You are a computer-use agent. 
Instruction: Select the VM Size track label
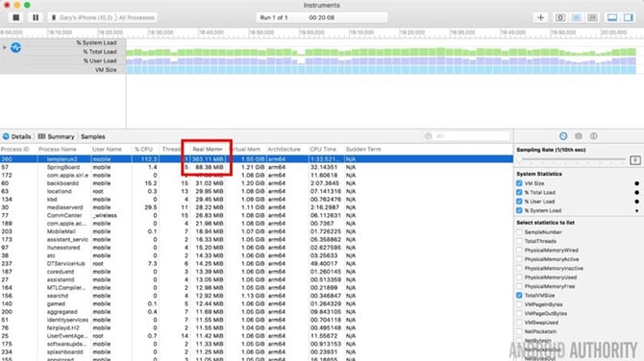106,70
